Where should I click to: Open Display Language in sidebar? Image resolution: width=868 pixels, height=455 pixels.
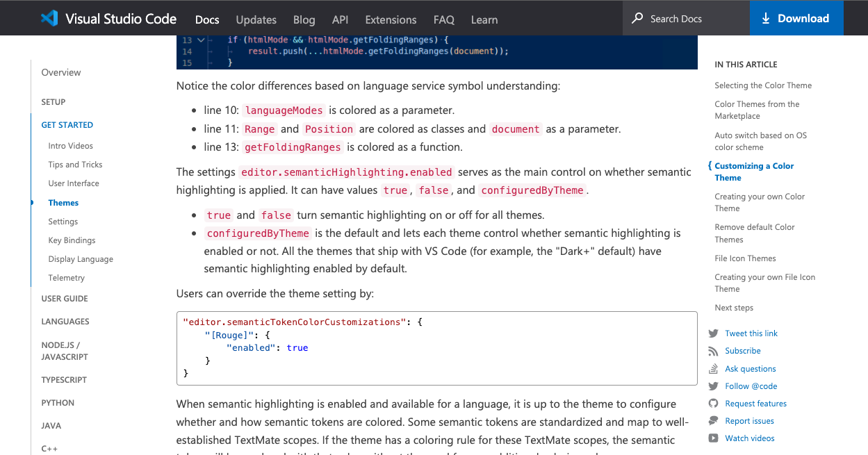81,259
